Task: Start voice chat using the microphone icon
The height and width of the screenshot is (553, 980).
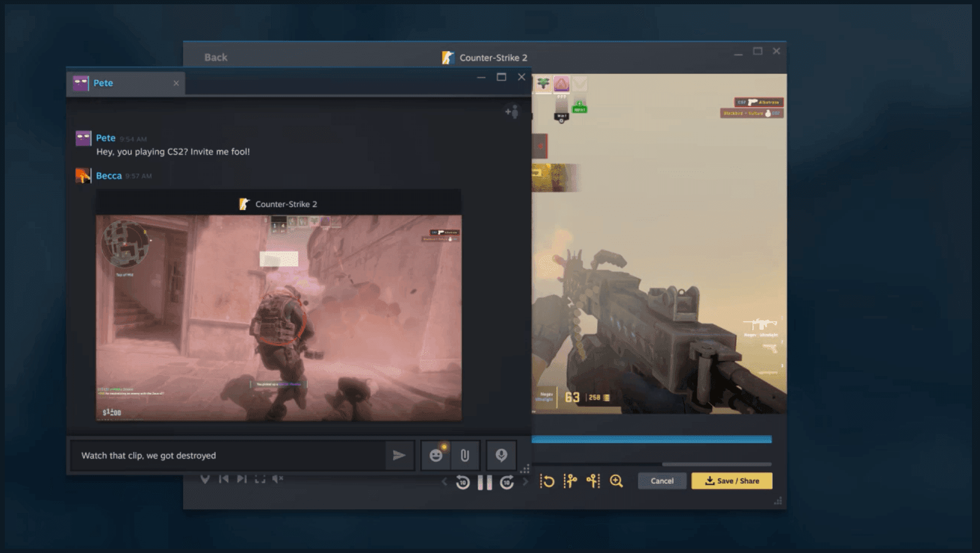Action: tap(501, 456)
